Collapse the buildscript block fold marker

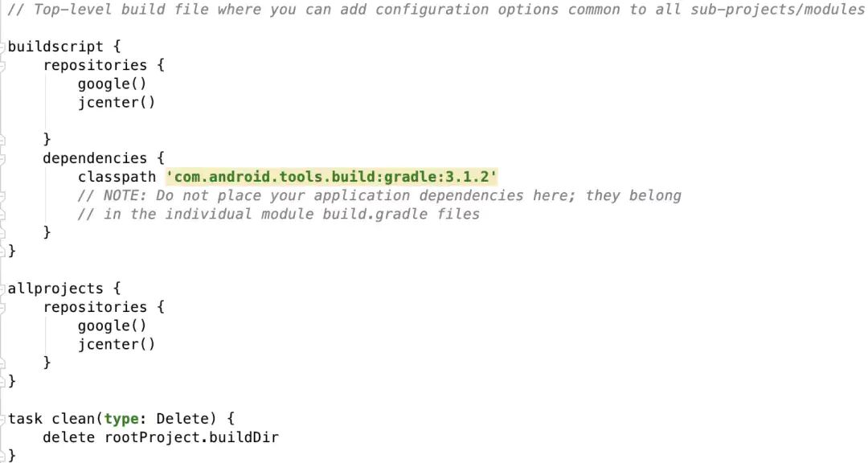coord(3,47)
